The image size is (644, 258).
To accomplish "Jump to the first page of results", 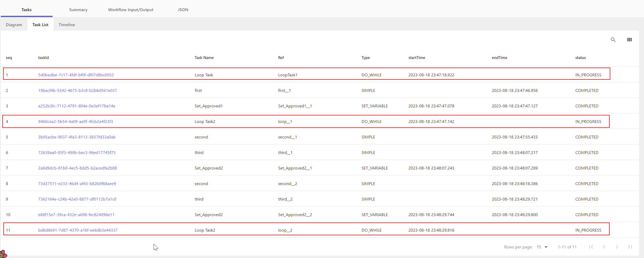I will (x=591, y=247).
